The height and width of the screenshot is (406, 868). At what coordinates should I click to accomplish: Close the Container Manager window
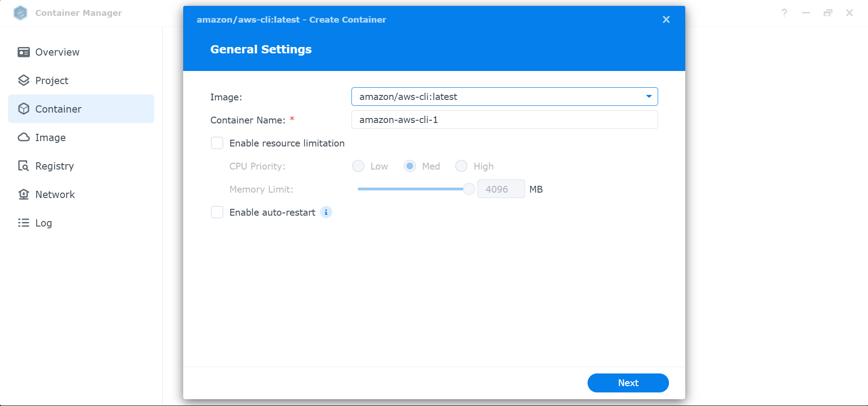coord(849,13)
